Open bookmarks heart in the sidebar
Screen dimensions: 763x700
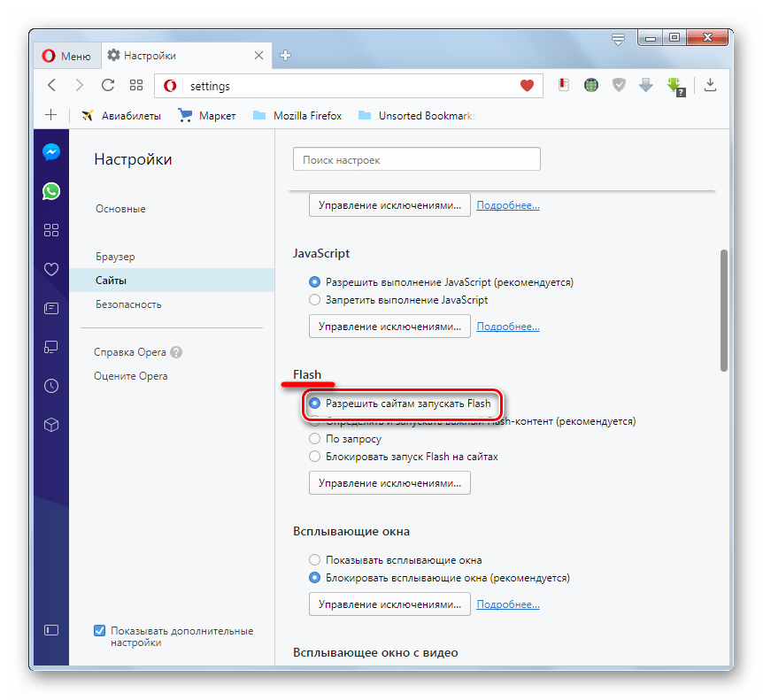pos(51,269)
